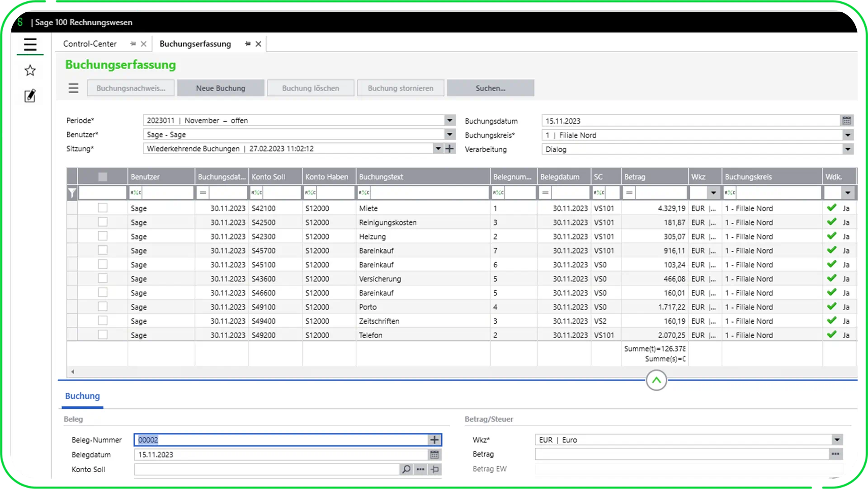Image resolution: width=868 pixels, height=489 pixels.
Task: Click plus icon beside Beleg-Nummer field
Action: pos(434,440)
